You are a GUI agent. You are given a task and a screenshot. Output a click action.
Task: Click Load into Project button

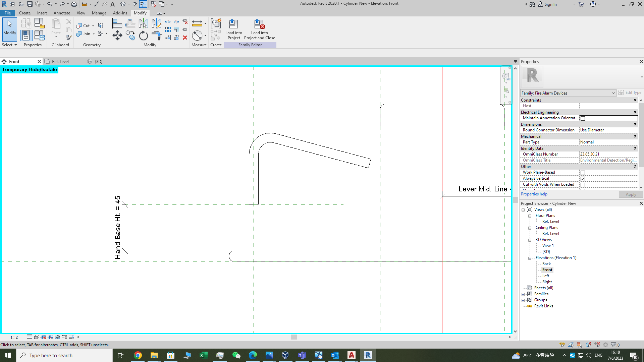coord(234,28)
